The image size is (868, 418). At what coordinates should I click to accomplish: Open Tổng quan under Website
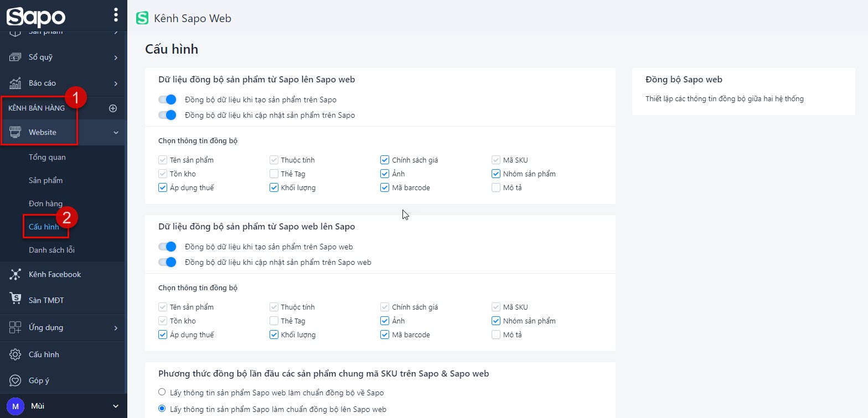click(x=47, y=157)
